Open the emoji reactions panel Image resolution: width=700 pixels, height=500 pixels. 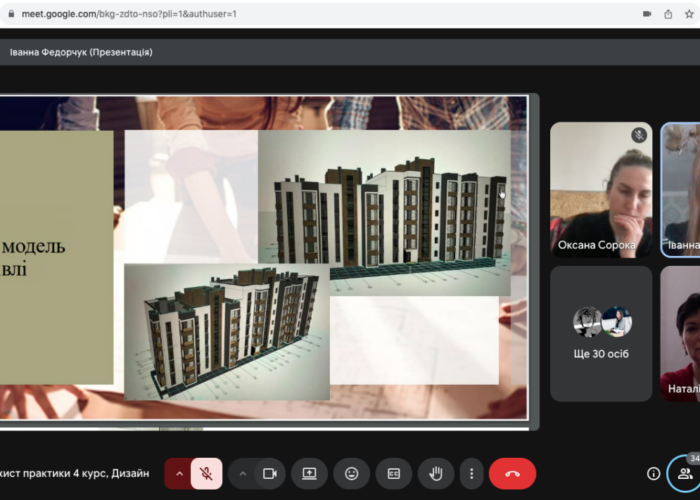pos(351,473)
